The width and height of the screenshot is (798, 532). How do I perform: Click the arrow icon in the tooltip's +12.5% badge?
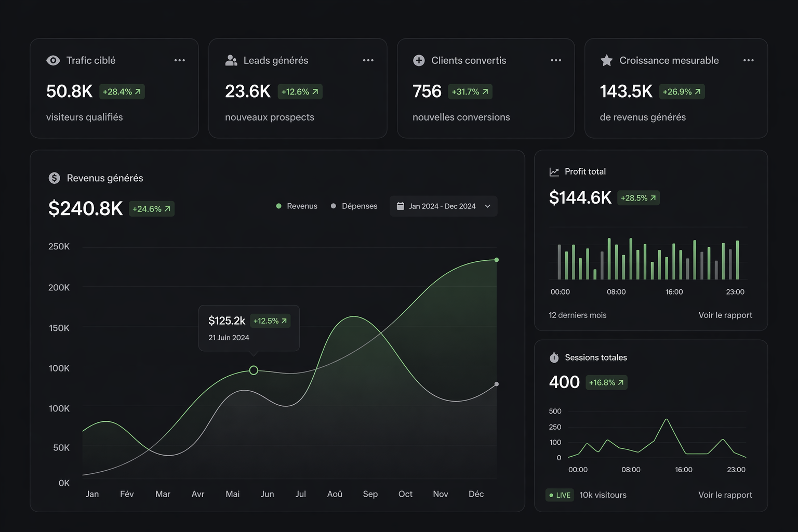(284, 321)
